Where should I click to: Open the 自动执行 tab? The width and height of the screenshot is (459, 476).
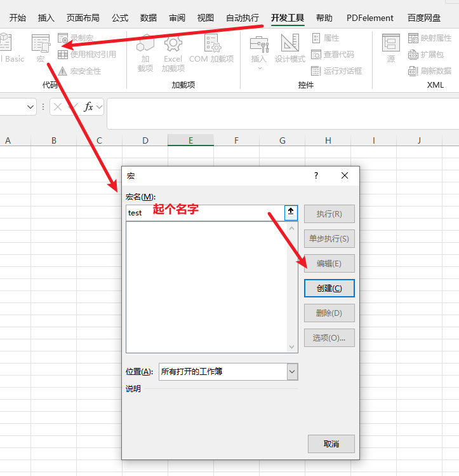click(x=243, y=18)
